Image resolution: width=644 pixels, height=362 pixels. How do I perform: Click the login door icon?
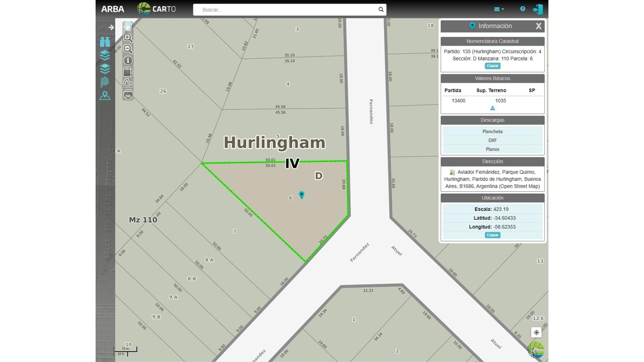[x=538, y=9]
